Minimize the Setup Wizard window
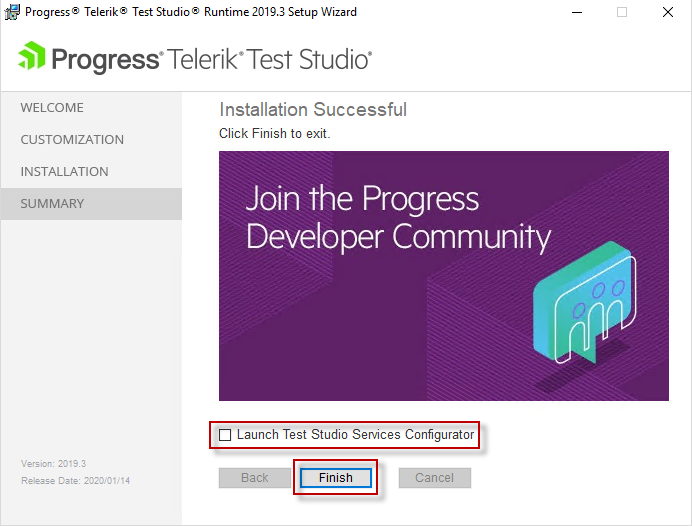This screenshot has height=526, width=692. 577,12
